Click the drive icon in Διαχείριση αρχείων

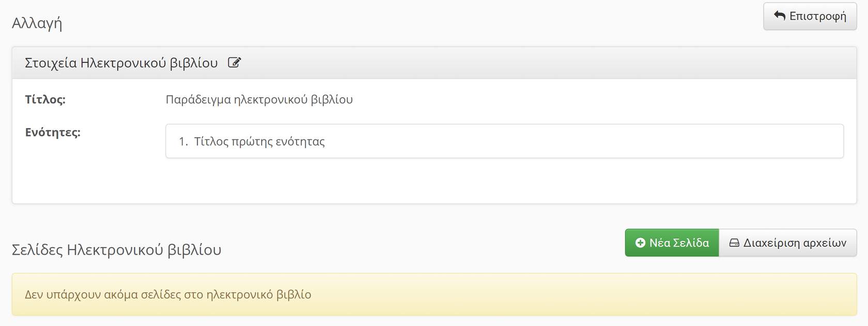734,243
